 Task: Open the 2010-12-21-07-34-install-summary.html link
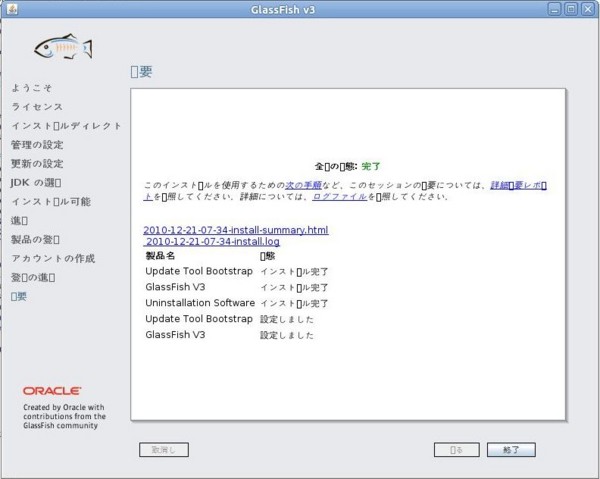(236, 230)
